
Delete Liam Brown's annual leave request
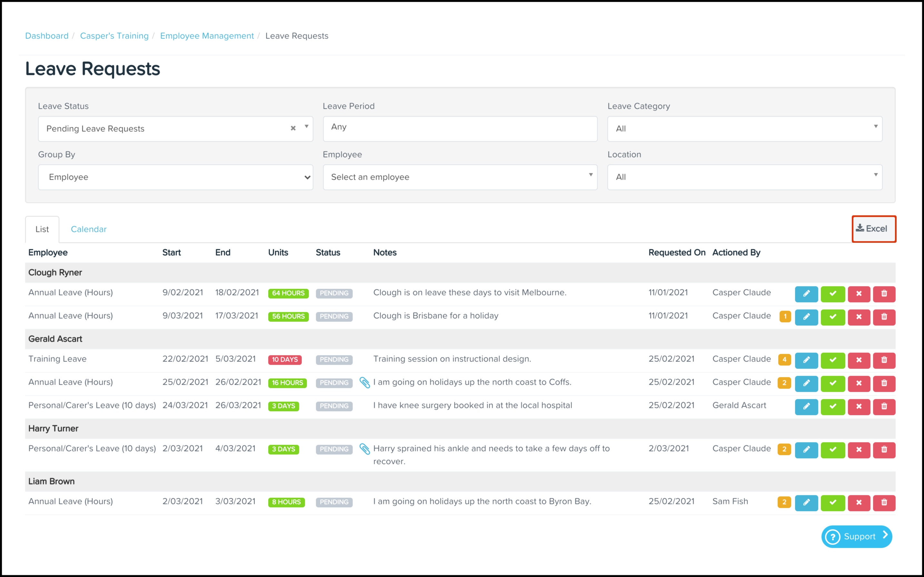(884, 503)
